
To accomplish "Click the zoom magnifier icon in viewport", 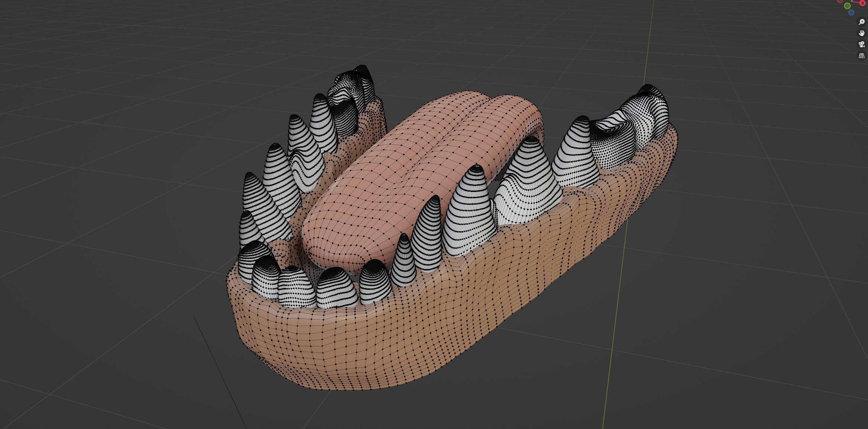I will (x=861, y=22).
